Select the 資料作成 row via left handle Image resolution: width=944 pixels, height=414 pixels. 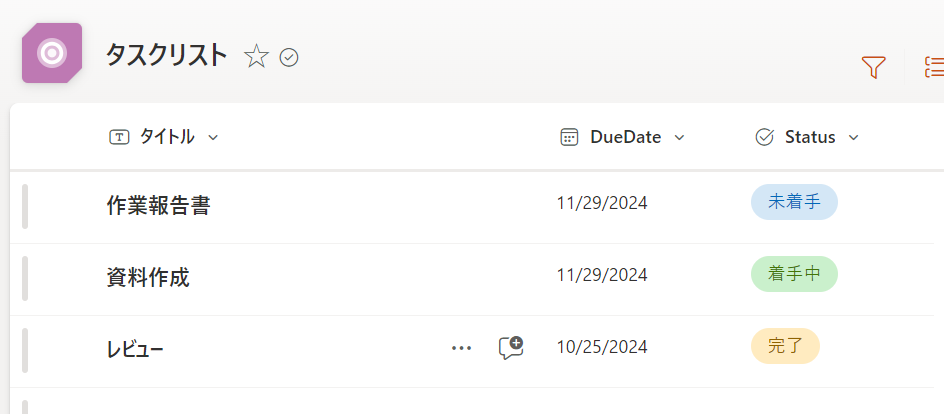tap(25, 277)
